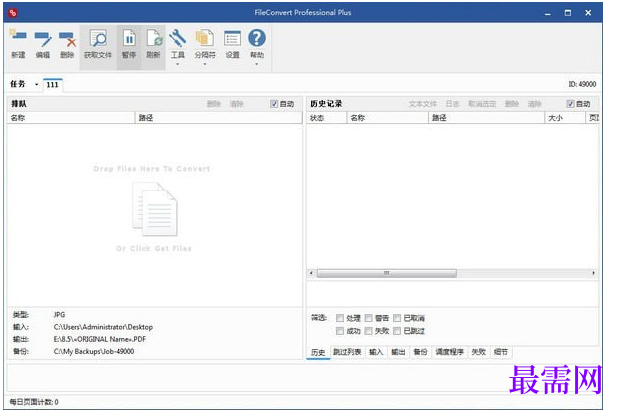Screen dimensions: 621x411
Task: Enable the 成功 filter checkbox
Action: point(340,331)
